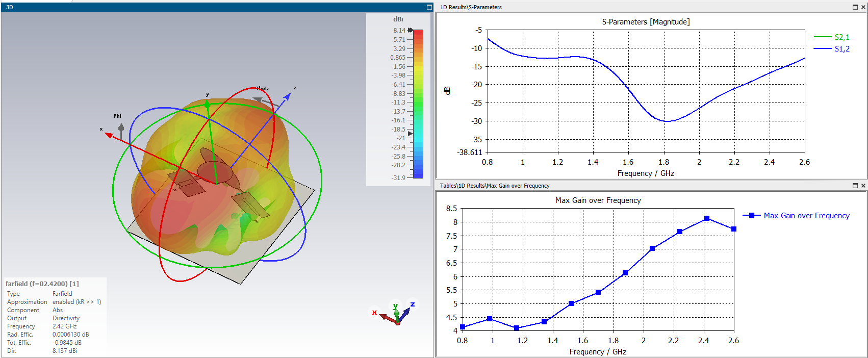Click the upper color scale marker at 8.14
868x358 pixels.
(x=411, y=31)
